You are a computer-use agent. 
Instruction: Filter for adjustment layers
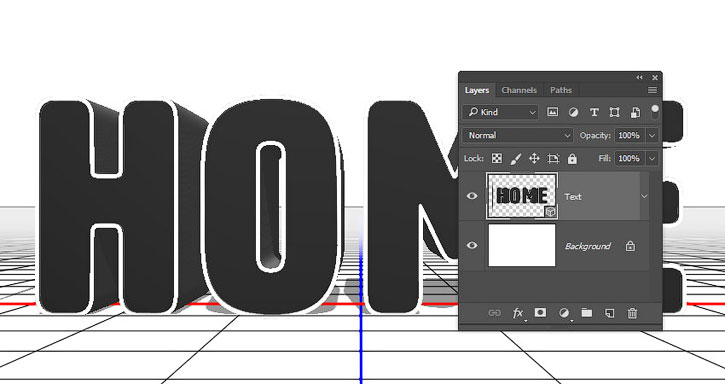pos(573,112)
